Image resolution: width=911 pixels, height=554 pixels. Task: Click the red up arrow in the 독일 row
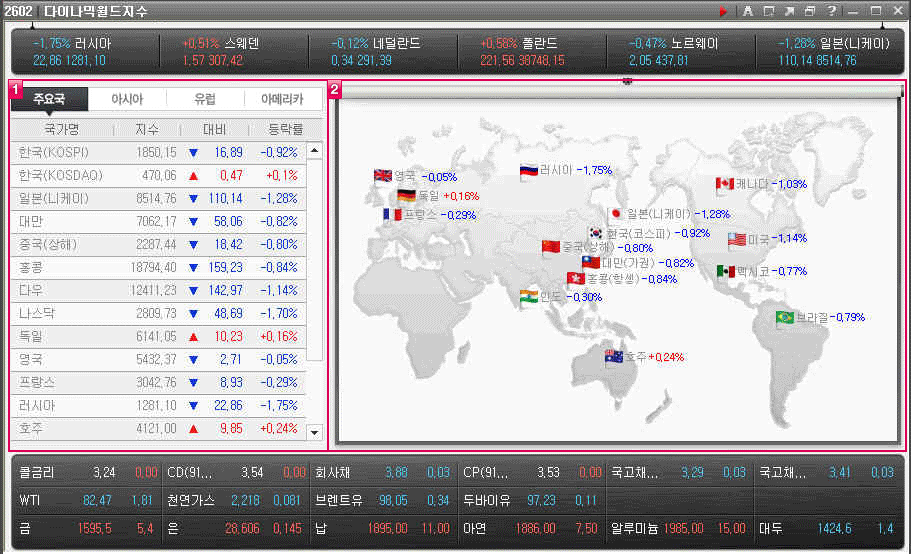pyautogui.click(x=193, y=337)
